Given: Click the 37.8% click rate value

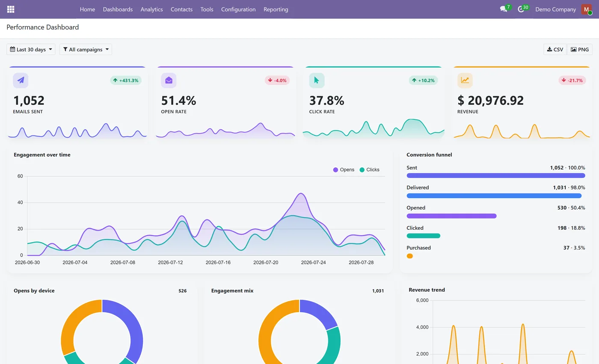Looking at the screenshot, I should coord(326,101).
